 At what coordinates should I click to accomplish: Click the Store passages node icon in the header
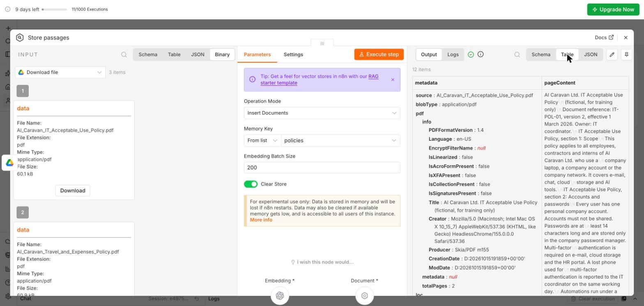pos(20,38)
